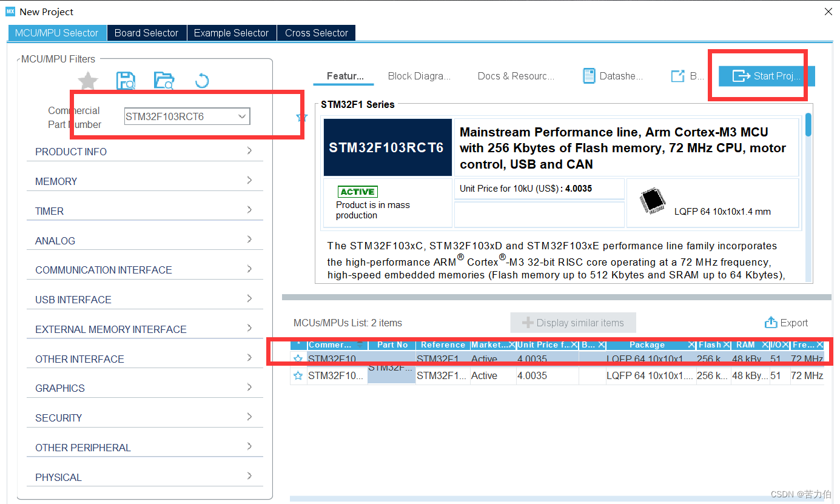Sort list by Part No column

(x=392, y=344)
